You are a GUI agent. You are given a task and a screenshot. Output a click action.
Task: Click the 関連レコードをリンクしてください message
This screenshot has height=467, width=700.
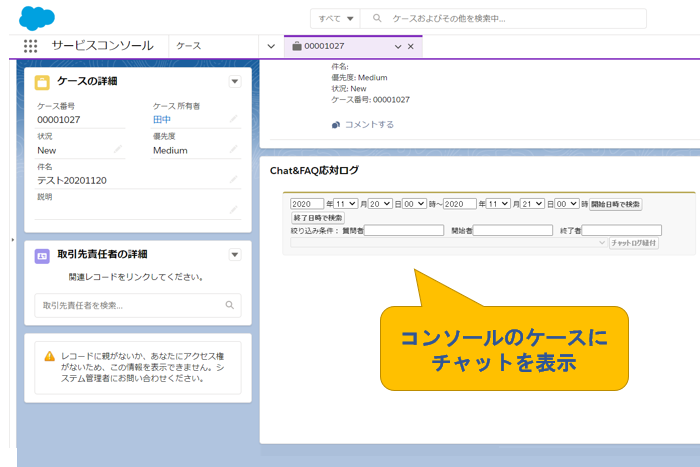click(137, 277)
